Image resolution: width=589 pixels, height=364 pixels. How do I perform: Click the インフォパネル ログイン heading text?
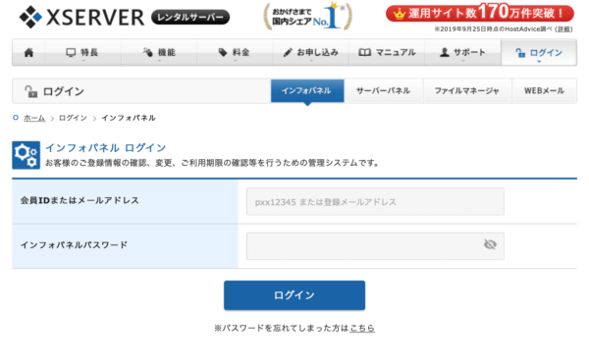[x=106, y=148]
